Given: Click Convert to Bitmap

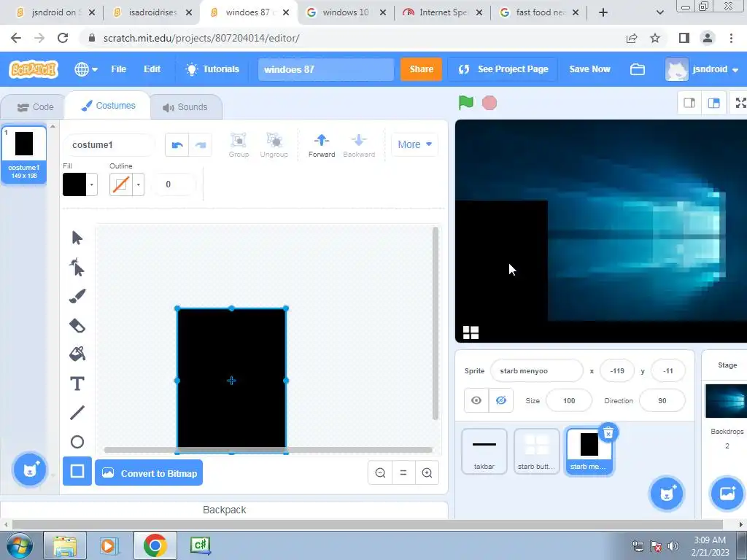Looking at the screenshot, I should 149,472.
